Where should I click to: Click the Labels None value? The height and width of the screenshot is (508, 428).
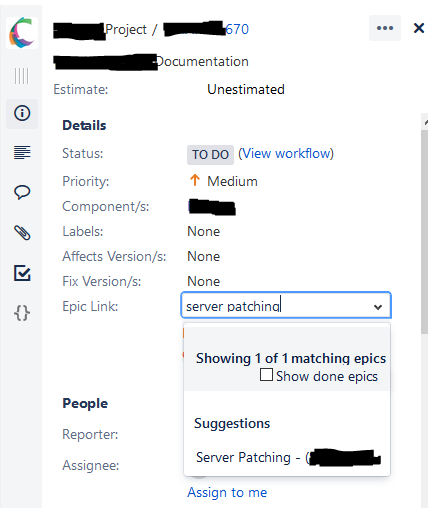tap(204, 231)
